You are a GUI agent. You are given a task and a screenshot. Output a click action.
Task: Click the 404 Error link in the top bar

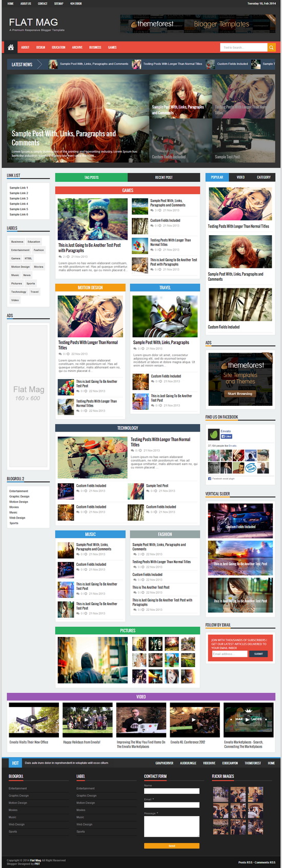click(76, 4)
